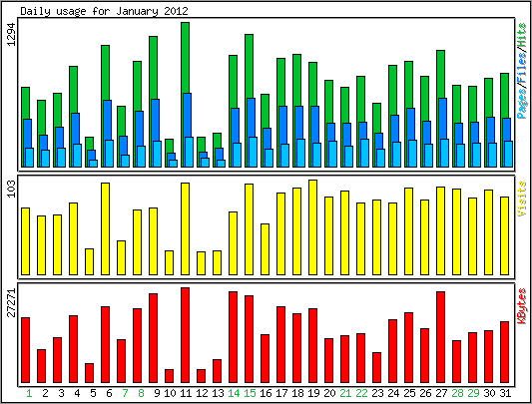Screen dimensions: 532x404
Task: Click the yellow visits bar for day 16
Action: coord(265,249)
